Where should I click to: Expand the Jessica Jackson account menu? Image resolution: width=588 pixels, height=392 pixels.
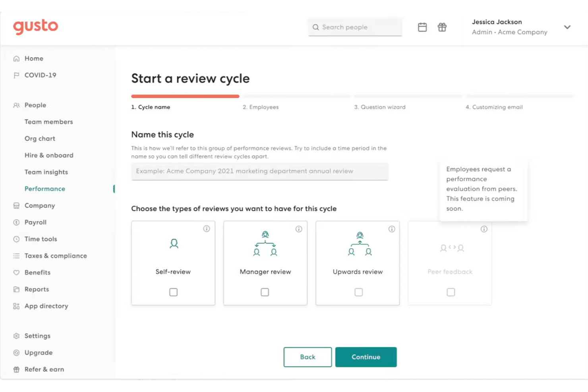567,27
